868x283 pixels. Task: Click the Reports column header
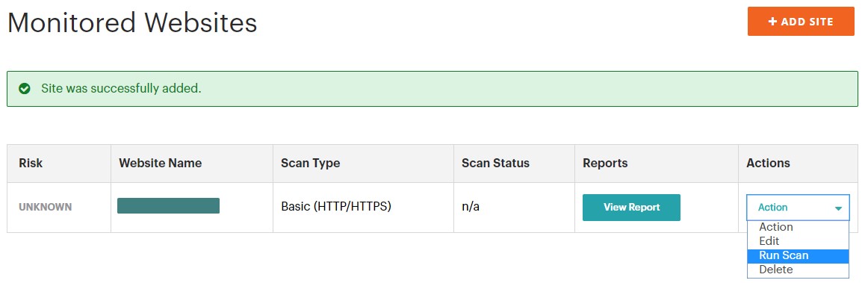point(605,164)
